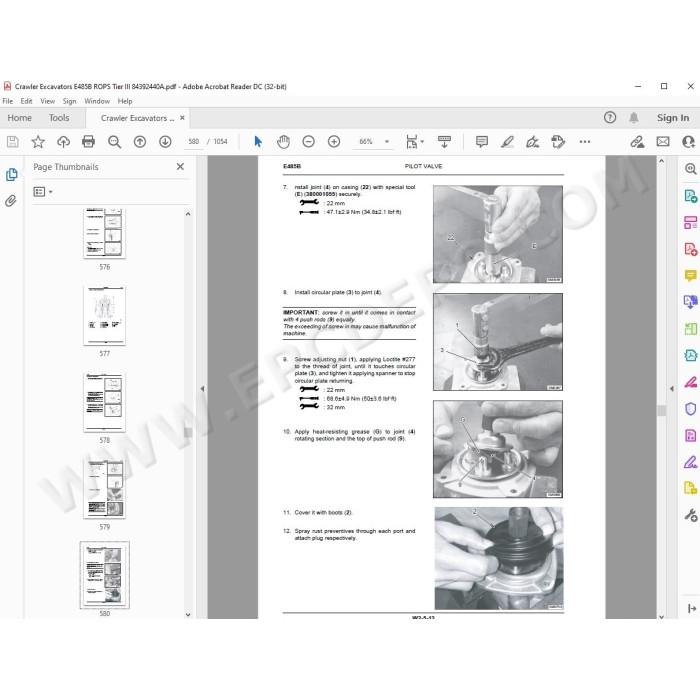Select page 579 thumbnail
The width and height of the screenshot is (700, 700).
point(104,489)
